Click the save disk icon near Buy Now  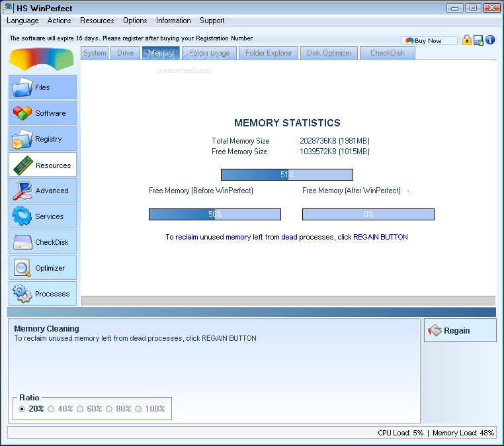point(478,40)
